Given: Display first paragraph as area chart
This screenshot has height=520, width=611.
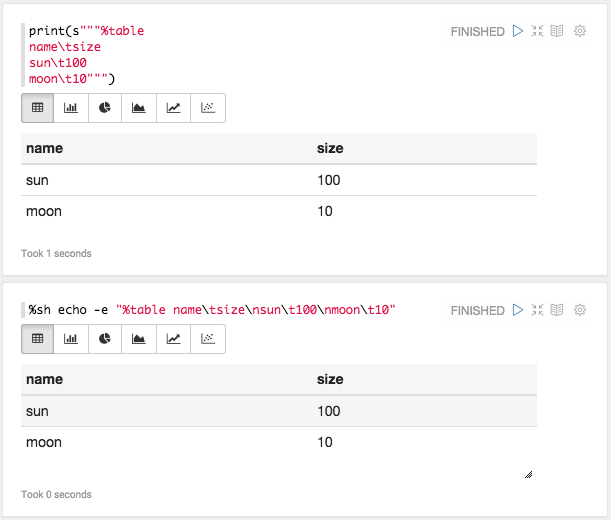Looking at the screenshot, I should click(139, 108).
